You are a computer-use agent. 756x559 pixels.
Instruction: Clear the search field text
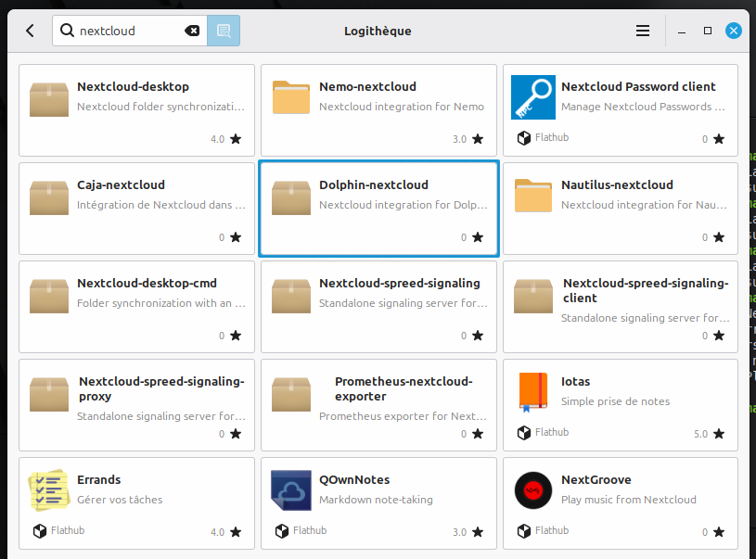pyautogui.click(x=192, y=31)
